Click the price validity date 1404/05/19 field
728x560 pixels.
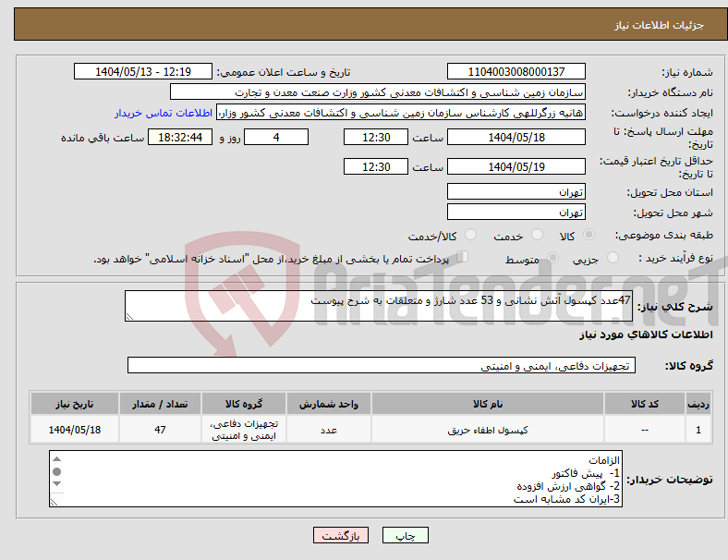coord(516,166)
